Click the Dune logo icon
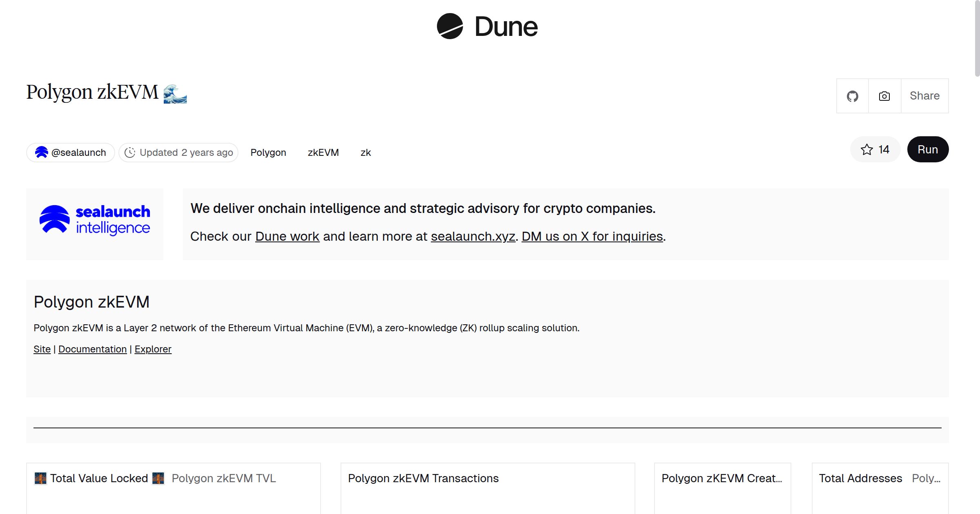980x514 pixels. tap(450, 26)
